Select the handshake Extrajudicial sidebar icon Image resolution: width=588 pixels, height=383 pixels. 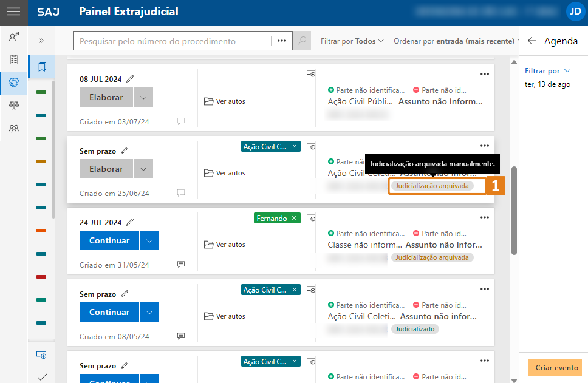(14, 83)
